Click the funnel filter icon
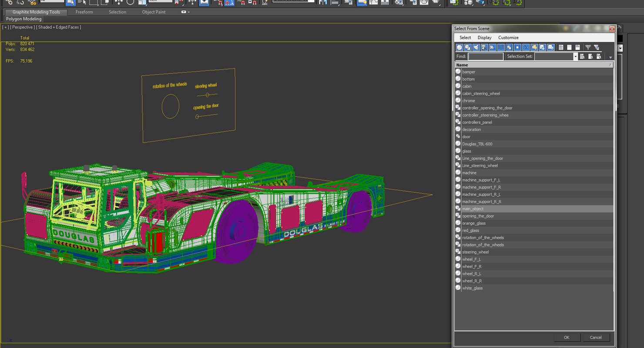Image resolution: width=644 pixels, height=348 pixels. [588, 47]
